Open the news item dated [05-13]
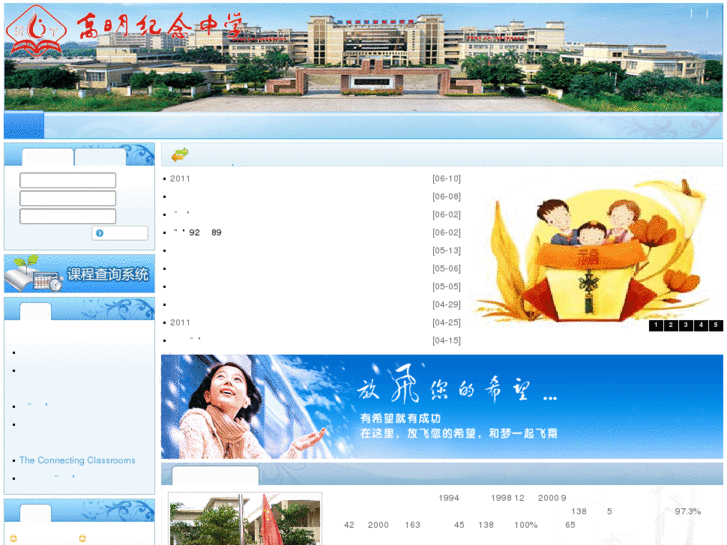 [x=312, y=250]
